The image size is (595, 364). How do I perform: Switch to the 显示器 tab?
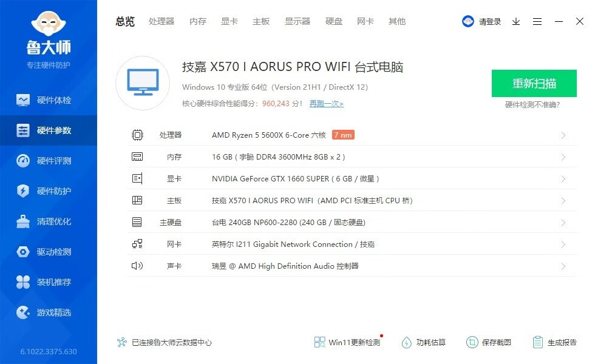(x=297, y=22)
